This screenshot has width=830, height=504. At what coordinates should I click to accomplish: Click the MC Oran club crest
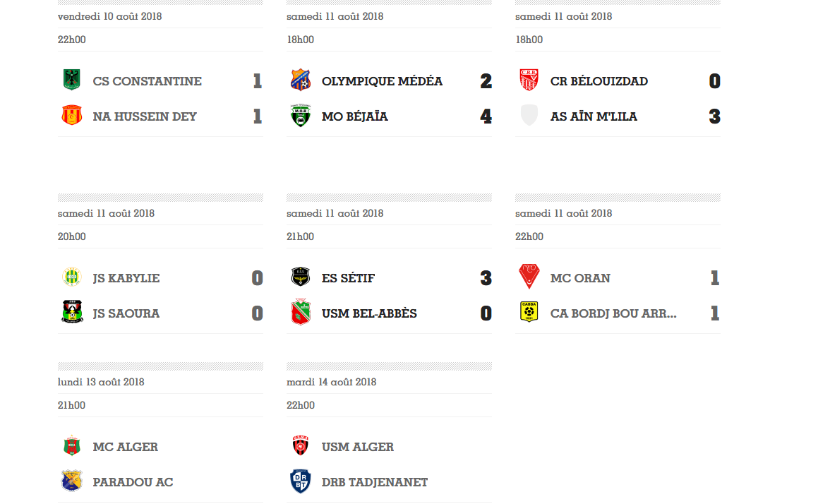point(529,277)
